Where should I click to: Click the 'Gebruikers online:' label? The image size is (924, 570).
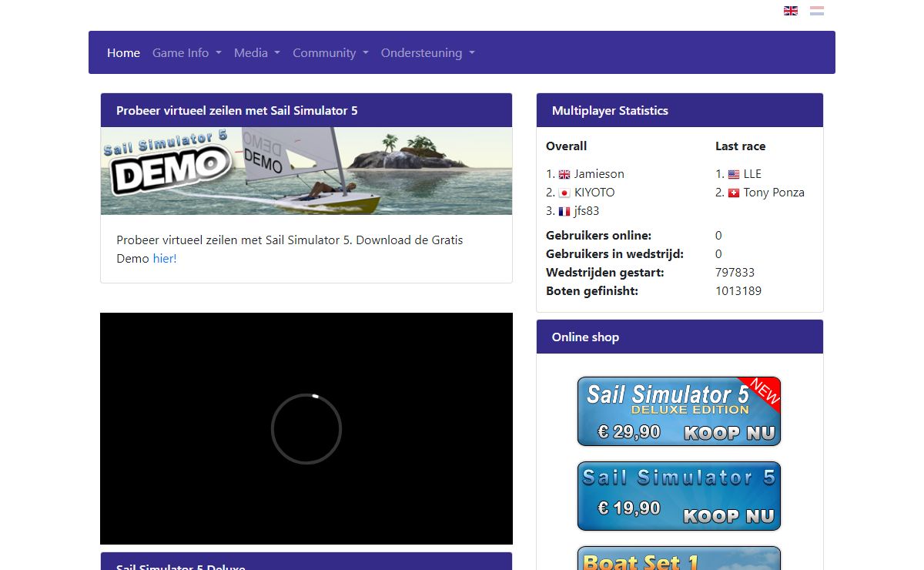(599, 236)
